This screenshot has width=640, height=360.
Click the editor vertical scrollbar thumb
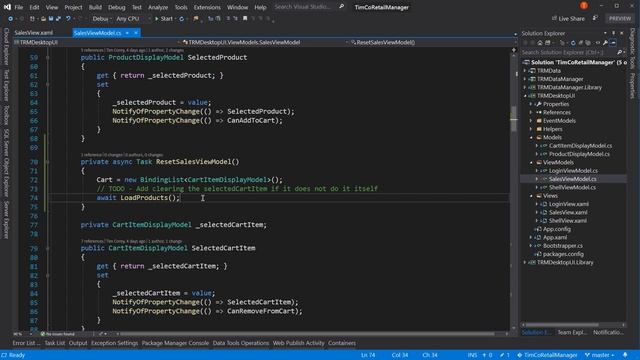point(514,119)
